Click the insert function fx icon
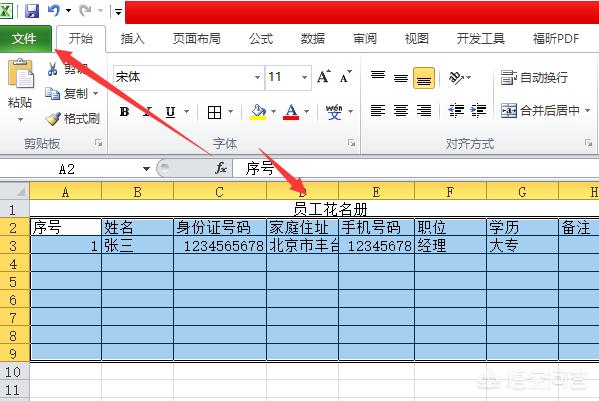The width and height of the screenshot is (599, 401). click(x=221, y=168)
